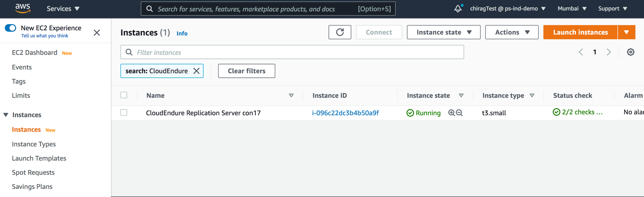
Task: Open the chiragTest account menu
Action: 508,8
